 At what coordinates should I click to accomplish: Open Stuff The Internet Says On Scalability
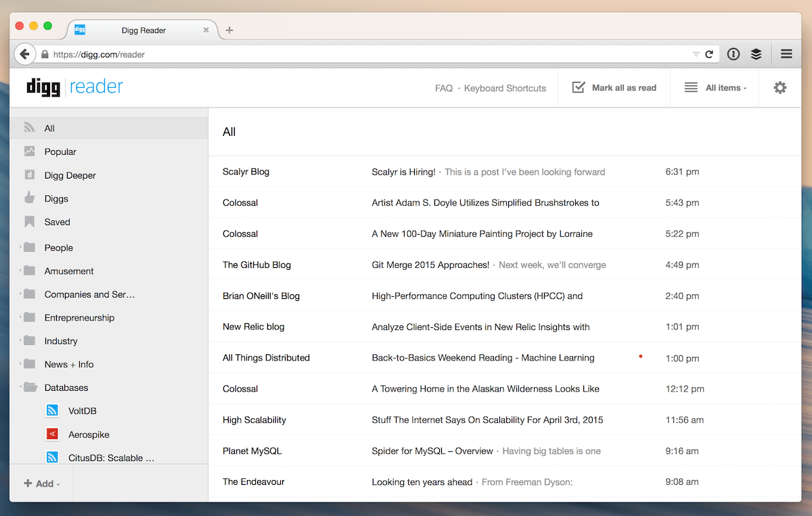coord(487,420)
